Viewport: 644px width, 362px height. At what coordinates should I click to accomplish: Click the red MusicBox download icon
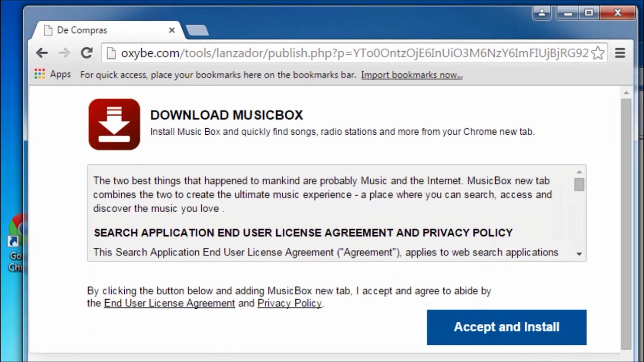(x=114, y=124)
